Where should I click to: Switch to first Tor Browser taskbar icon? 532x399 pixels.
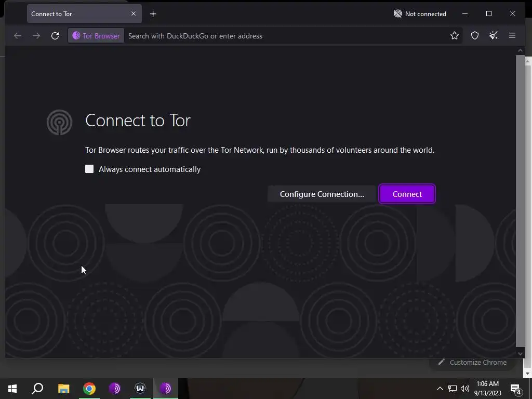tap(115, 389)
